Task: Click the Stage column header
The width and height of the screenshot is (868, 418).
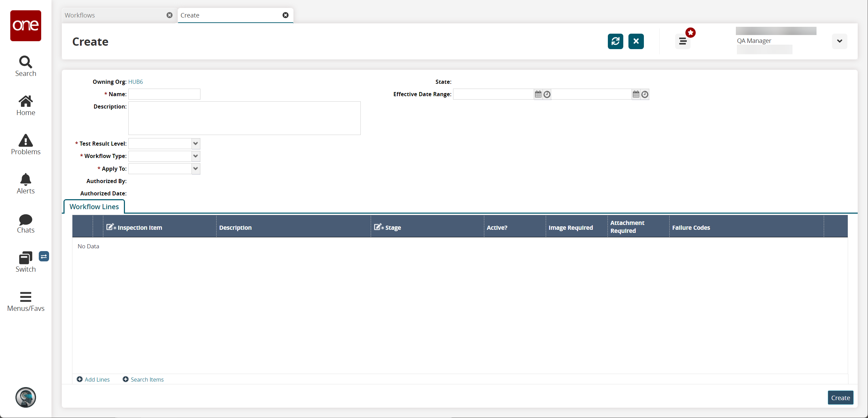Action: click(x=428, y=226)
